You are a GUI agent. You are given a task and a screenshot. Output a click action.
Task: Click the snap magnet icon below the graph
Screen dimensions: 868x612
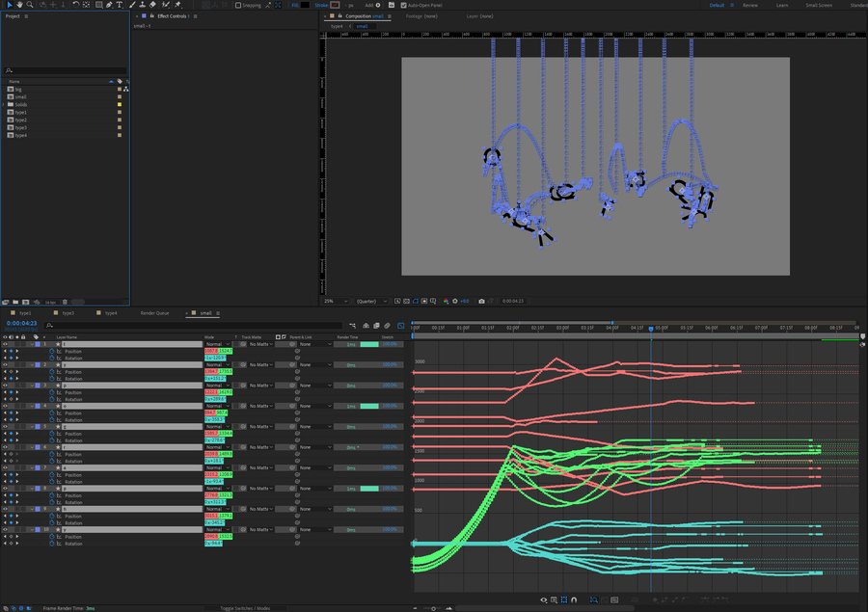click(575, 600)
